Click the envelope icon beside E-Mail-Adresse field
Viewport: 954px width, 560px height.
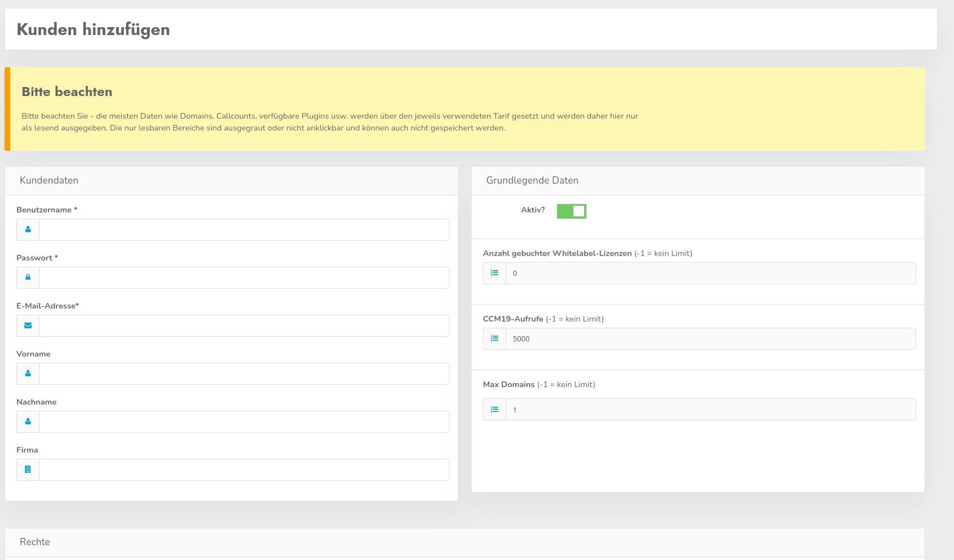point(28,325)
